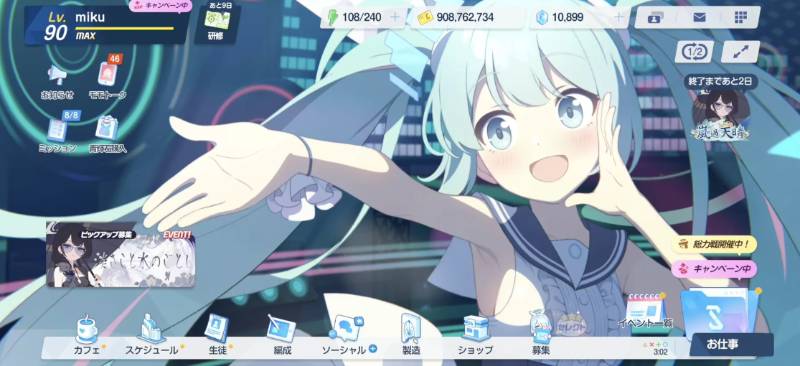Open miku Lv. 90 player profile panel
800x366 pixels.
(x=106, y=26)
